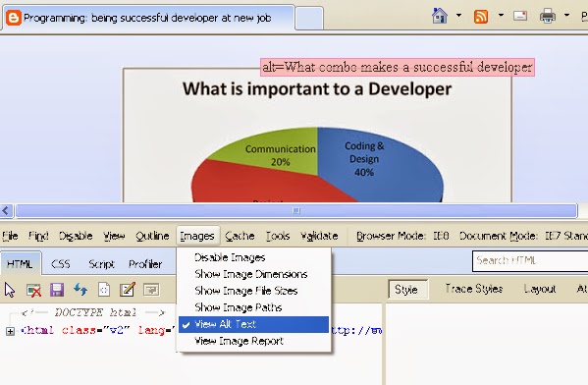
Task: Click the pie chart image
Action: pos(317,136)
